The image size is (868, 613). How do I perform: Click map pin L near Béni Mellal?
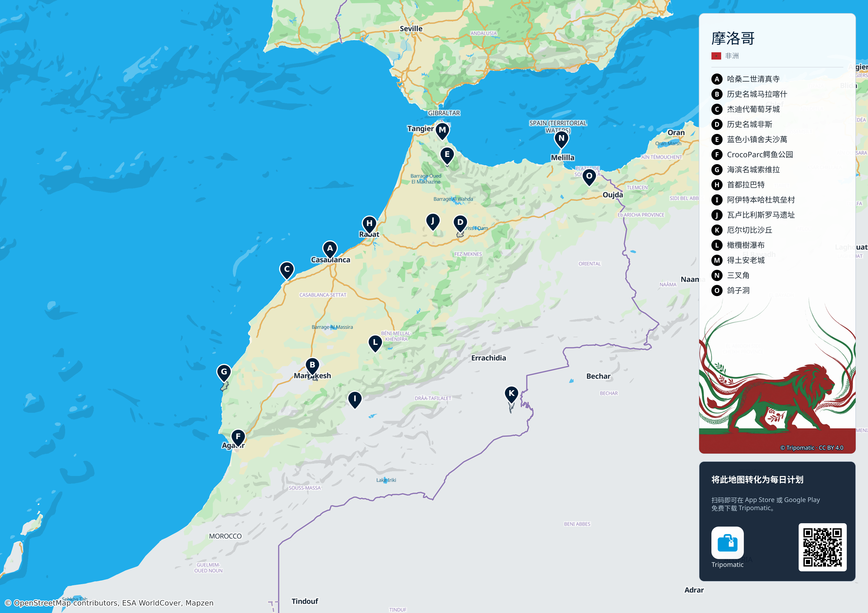(375, 343)
